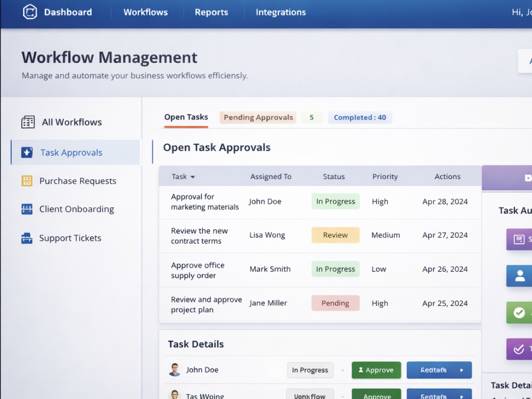
Task: Switch to the Open Tasks tab
Action: 186,117
